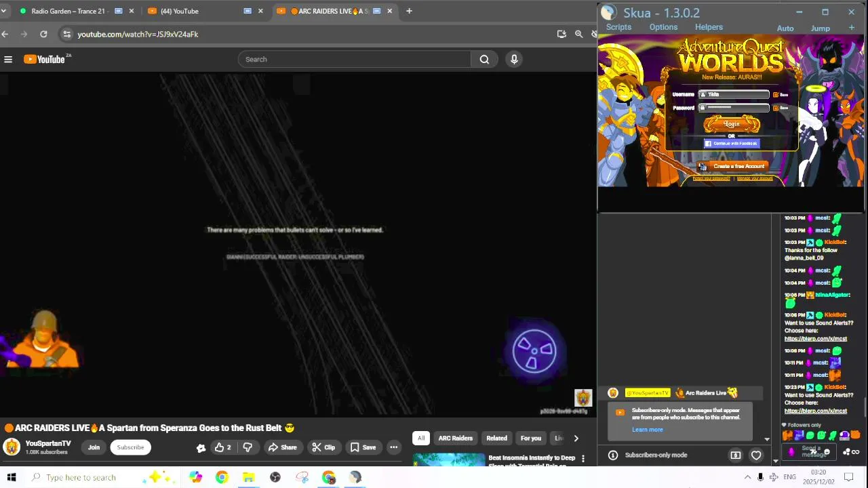868x488 pixels.
Task: Create a free Account in AQWorlds
Action: pos(732,166)
